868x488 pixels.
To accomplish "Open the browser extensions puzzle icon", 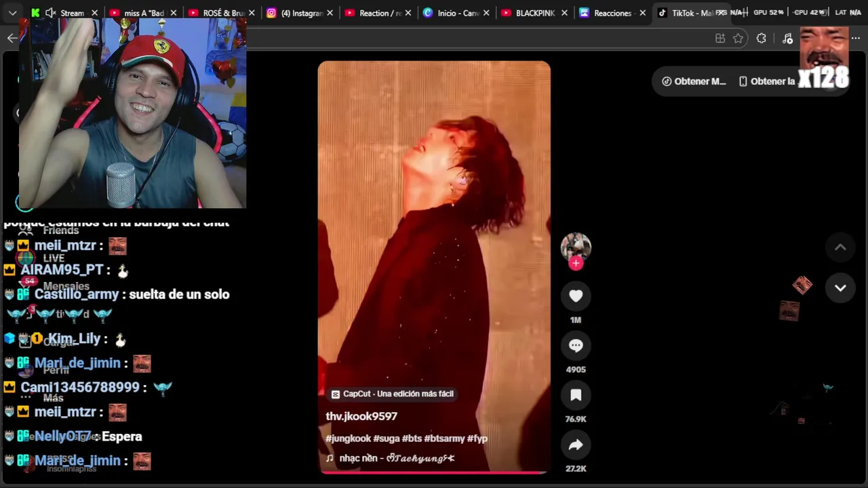I will 762,39.
